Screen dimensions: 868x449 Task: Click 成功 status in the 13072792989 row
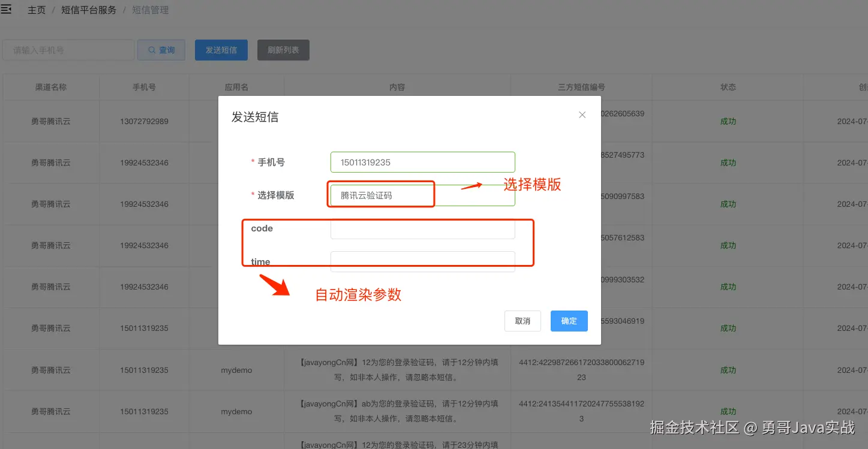(x=728, y=121)
